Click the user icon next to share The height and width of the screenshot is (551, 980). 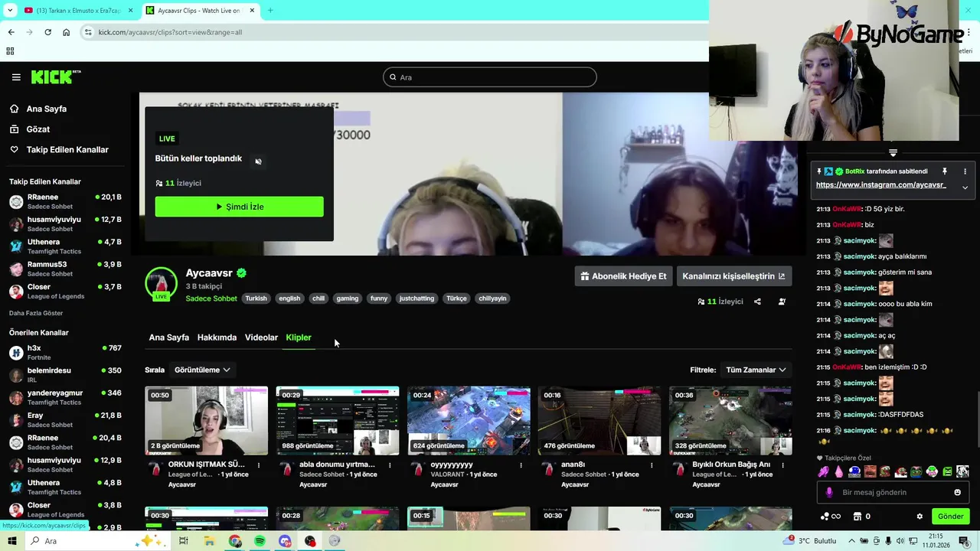coord(782,302)
